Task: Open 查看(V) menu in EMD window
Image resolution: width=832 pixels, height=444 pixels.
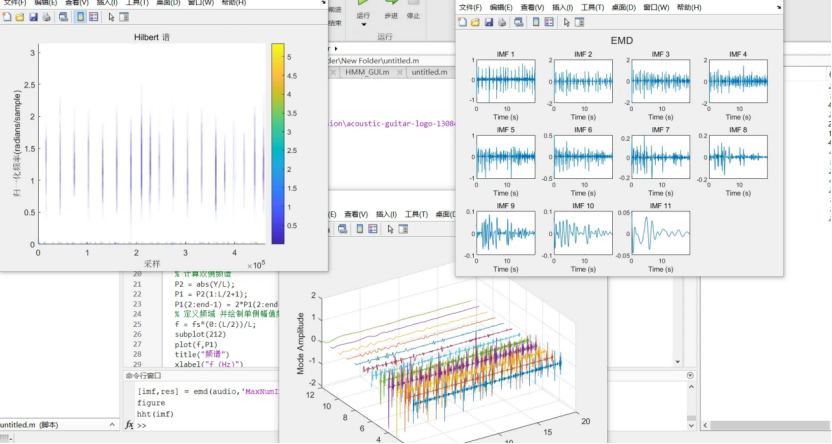Action: coord(532,7)
